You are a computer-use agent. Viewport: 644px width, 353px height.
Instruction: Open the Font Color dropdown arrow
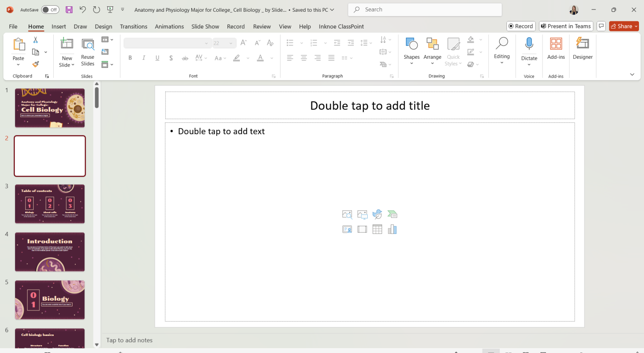(x=271, y=57)
